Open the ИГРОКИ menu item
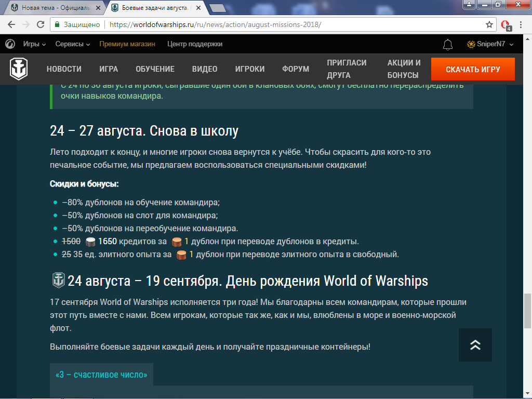532x399 pixels. click(x=250, y=69)
